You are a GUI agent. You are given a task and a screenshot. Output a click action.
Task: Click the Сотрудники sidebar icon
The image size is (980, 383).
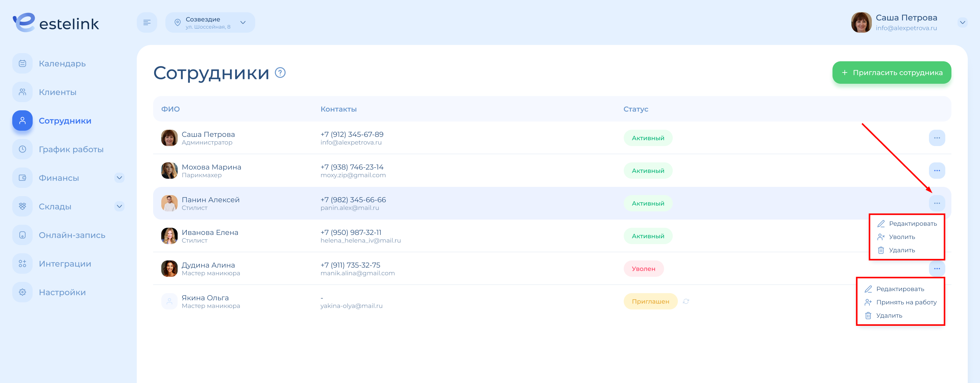tap(22, 120)
